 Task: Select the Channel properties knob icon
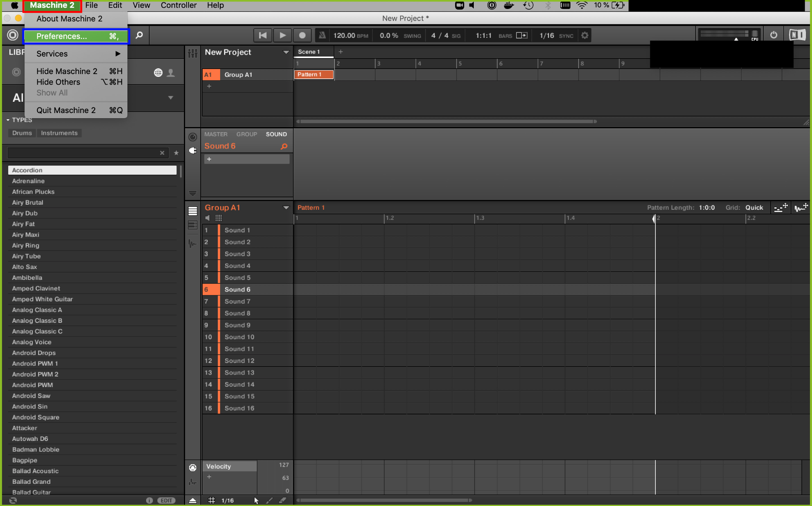[x=192, y=137]
